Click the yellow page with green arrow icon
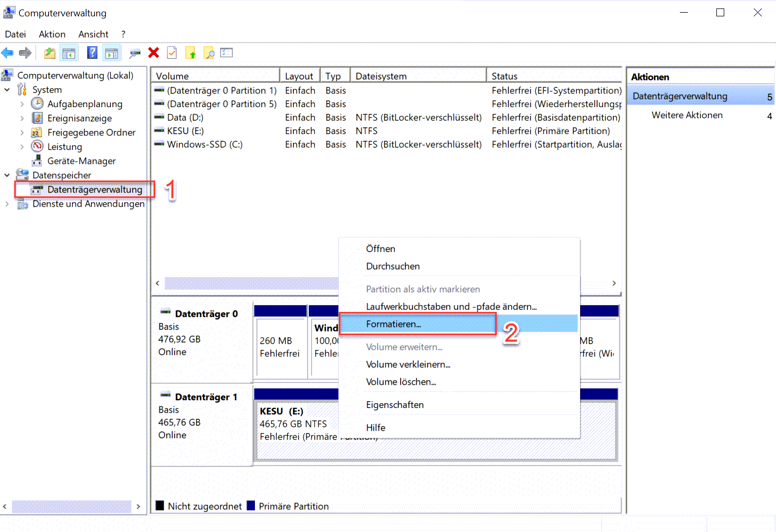The width and height of the screenshot is (776, 532). pyautogui.click(x=191, y=53)
